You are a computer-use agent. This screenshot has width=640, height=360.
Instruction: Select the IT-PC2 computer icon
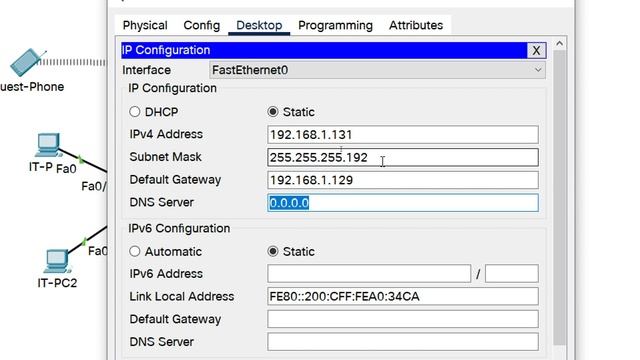click(57, 261)
